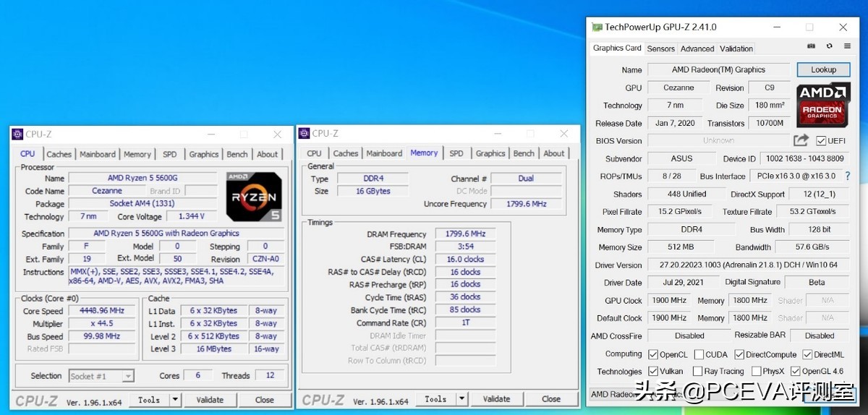868x415 pixels.
Task: Click the Bus Interface question mark
Action: [847, 176]
